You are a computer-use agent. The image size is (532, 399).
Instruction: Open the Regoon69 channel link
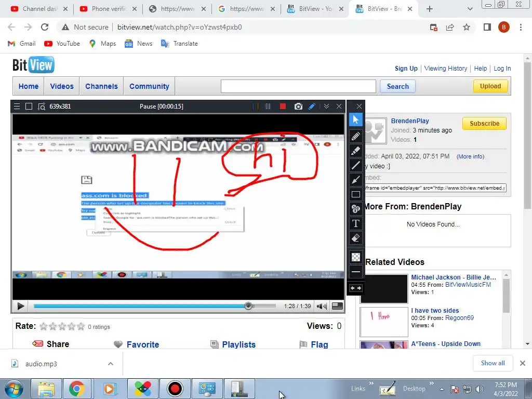459,318
